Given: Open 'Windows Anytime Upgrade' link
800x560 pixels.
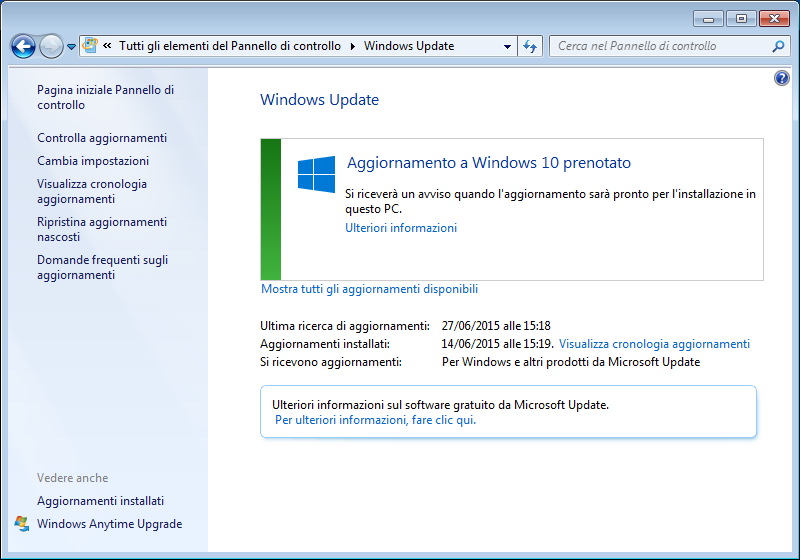Looking at the screenshot, I should point(109,524).
